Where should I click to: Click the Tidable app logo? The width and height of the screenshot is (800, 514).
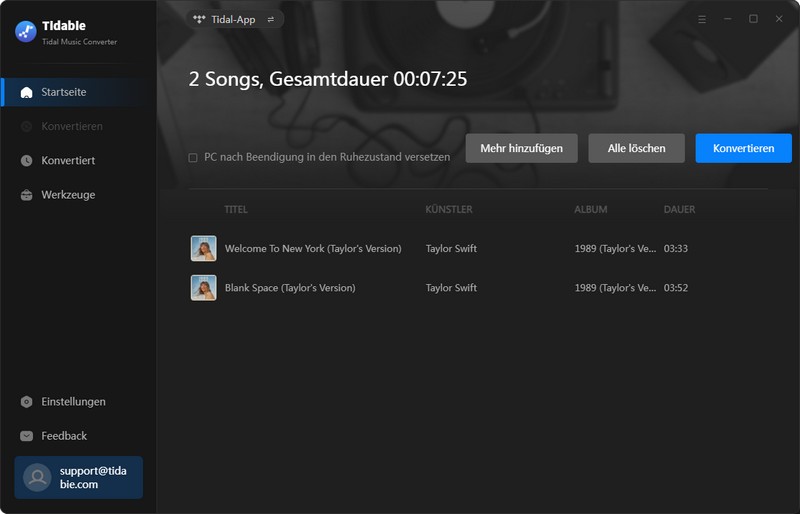[26, 31]
